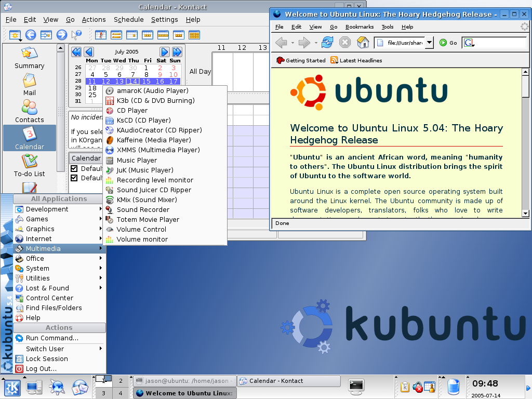The width and height of the screenshot is (532, 399).
Task: Select Calendar in the Kontact sidebar
Action: tap(30, 138)
